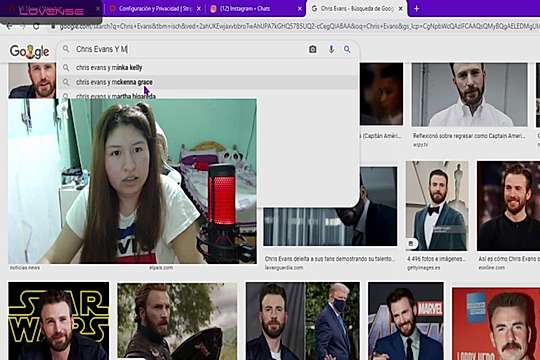Choose suggestion chris evans y minka kelly
540x360 pixels.
point(209,68)
